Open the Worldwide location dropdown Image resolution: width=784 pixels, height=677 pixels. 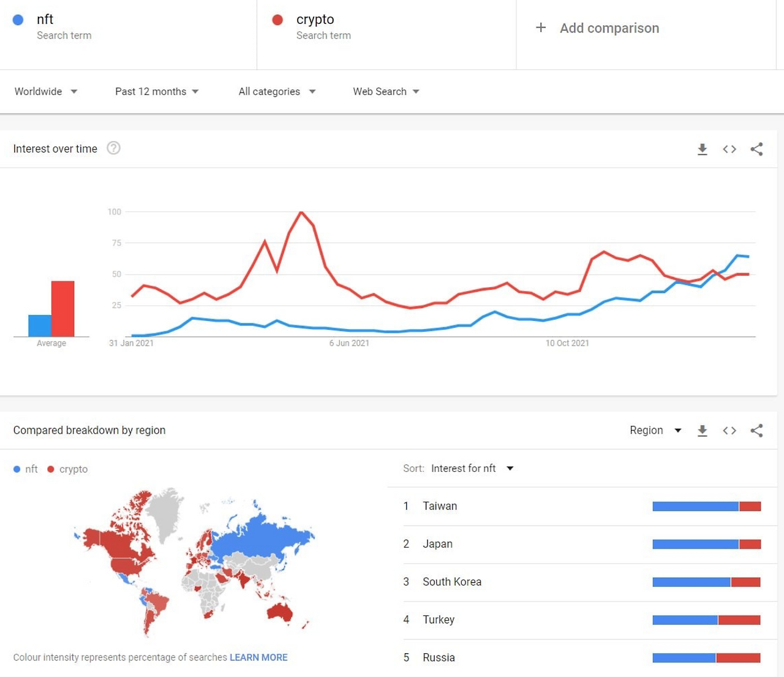tap(46, 91)
